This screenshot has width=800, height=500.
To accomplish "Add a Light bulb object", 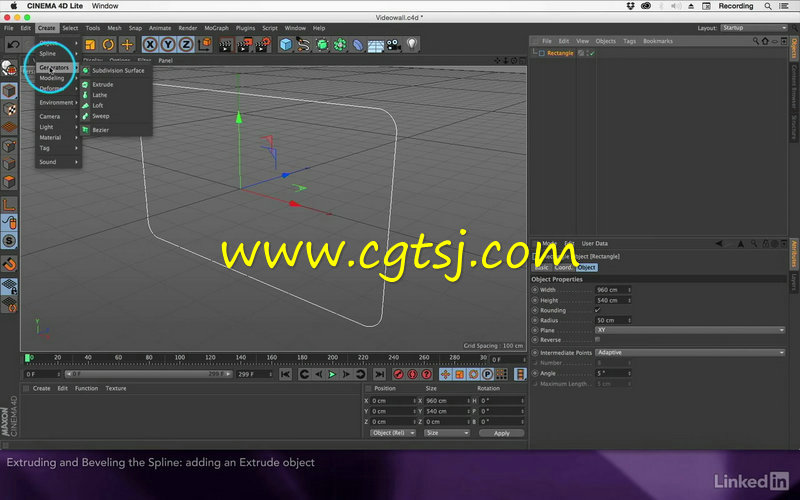I will [x=412, y=44].
